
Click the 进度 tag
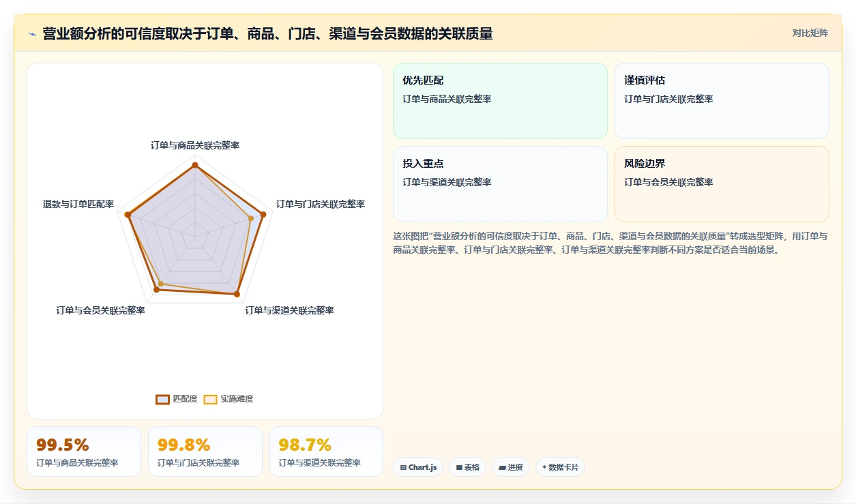511,467
